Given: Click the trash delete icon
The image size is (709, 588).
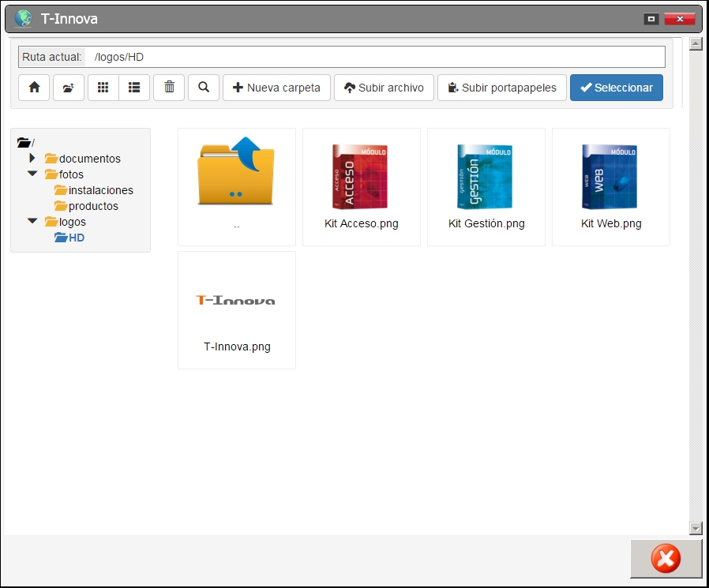Looking at the screenshot, I should coord(169,88).
